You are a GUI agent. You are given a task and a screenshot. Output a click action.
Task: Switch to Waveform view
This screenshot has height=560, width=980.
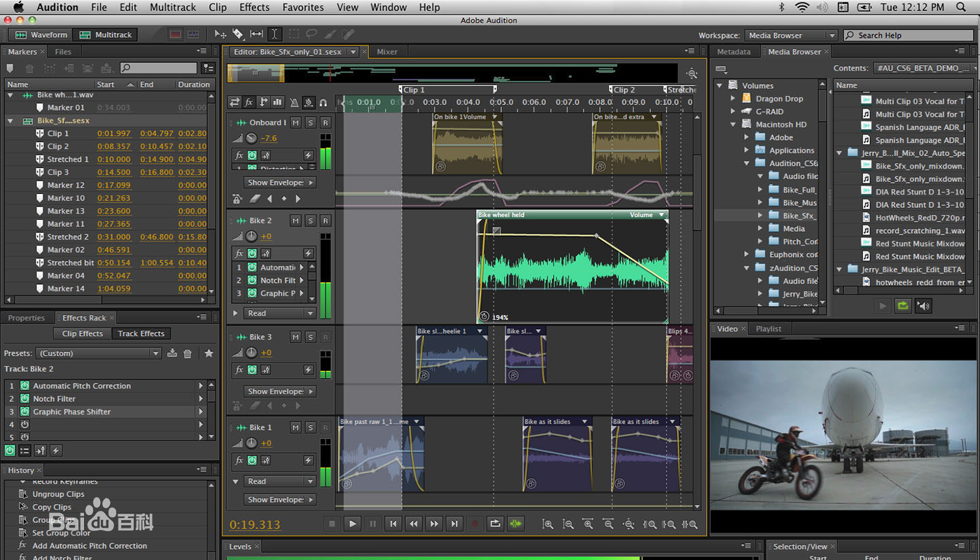42,34
